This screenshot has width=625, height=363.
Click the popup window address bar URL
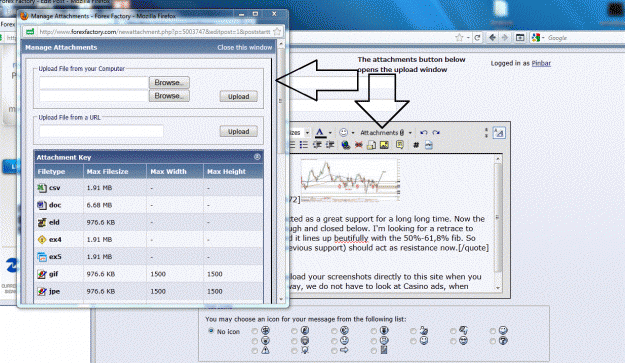pos(155,31)
